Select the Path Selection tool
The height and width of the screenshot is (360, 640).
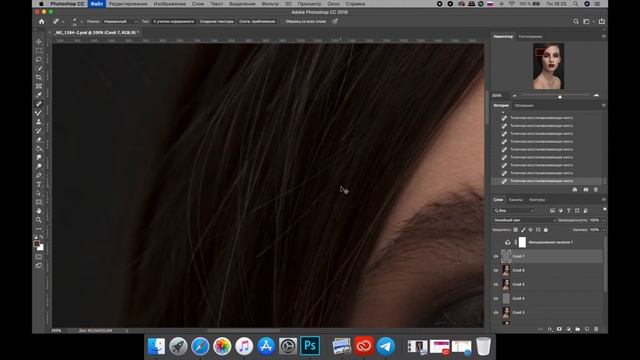pos(39,193)
